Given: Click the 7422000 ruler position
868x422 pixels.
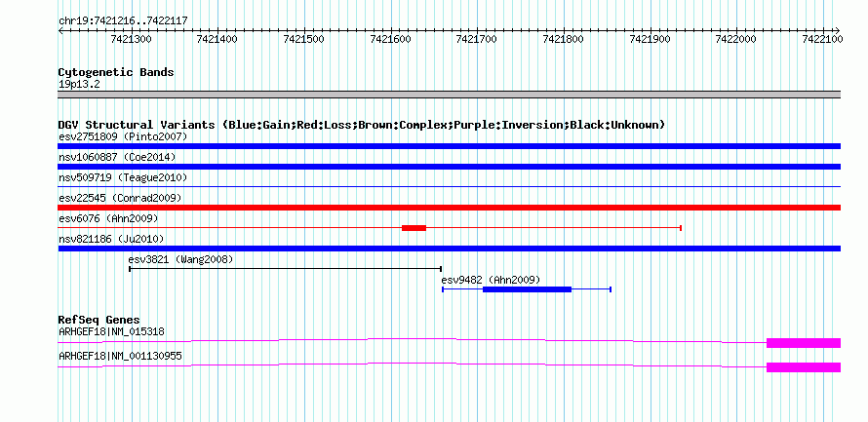Looking at the screenshot, I should tap(736, 40).
